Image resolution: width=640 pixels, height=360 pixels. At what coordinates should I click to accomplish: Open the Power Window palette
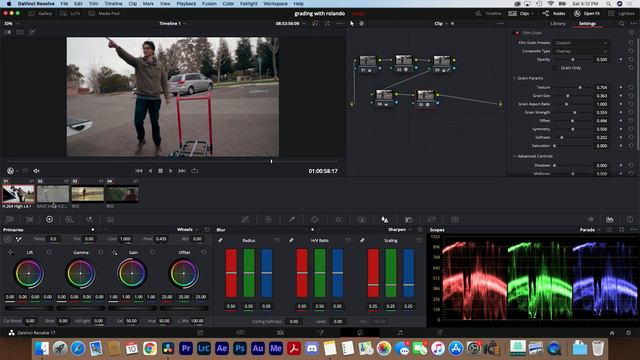coord(315,219)
